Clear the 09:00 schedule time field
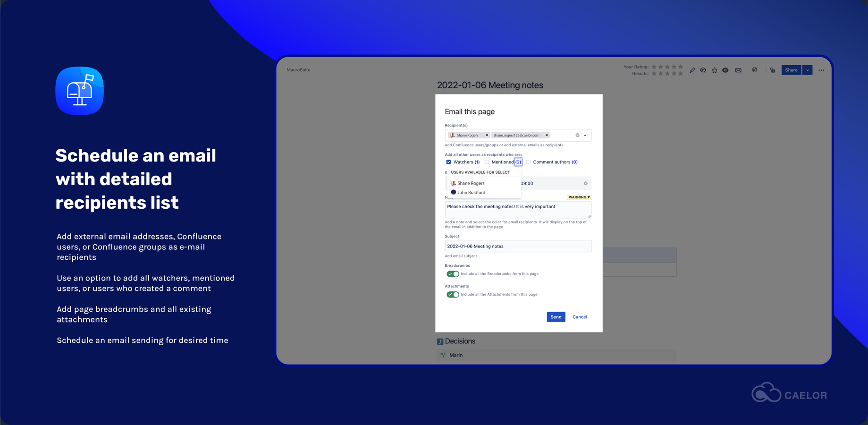This screenshot has height=425, width=868. (586, 183)
